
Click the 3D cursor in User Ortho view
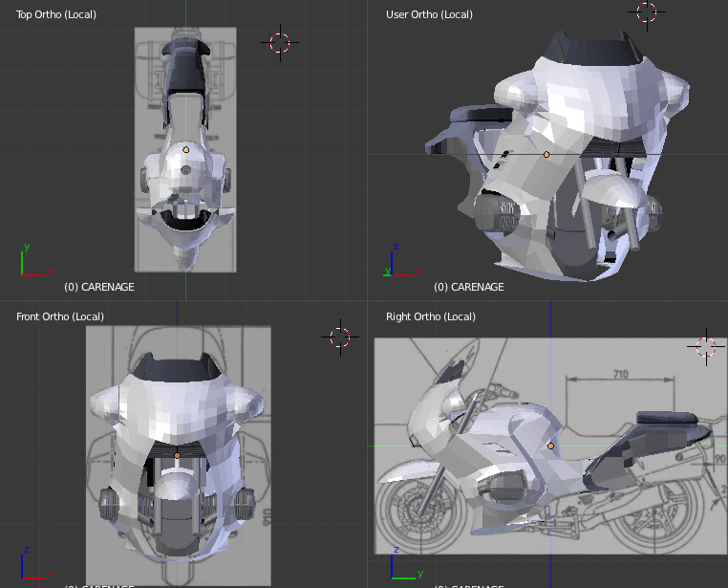click(x=647, y=12)
